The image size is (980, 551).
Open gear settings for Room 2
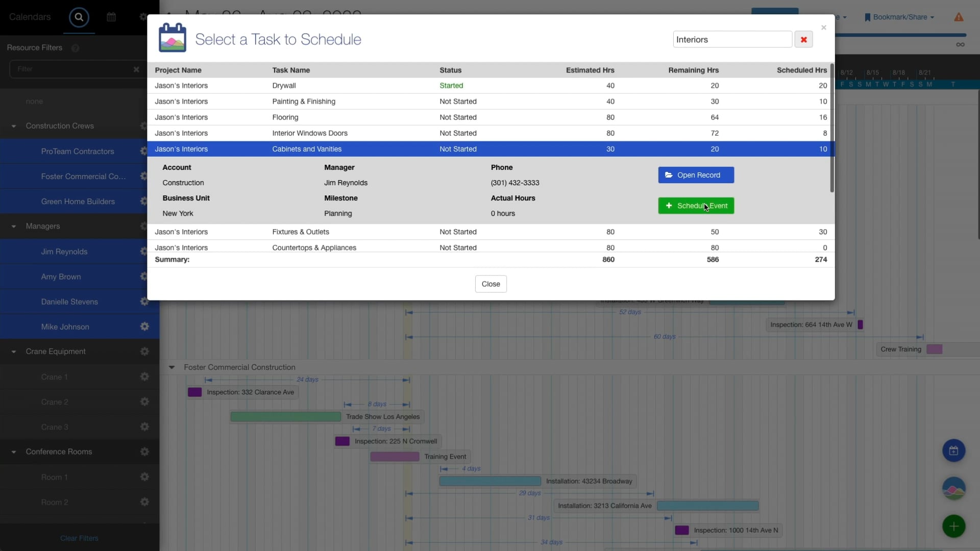pos(144,502)
